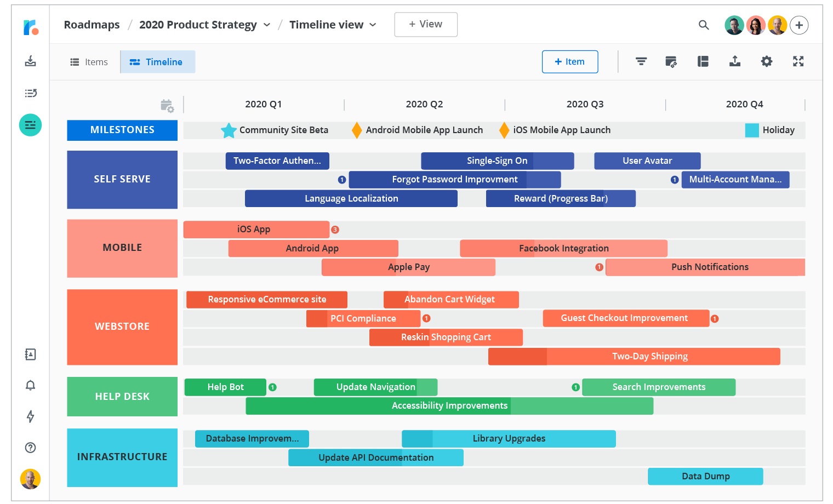Screen dimensions: 833x504
Task: Select the notifications bell in the left sidebar
Action: (30, 385)
